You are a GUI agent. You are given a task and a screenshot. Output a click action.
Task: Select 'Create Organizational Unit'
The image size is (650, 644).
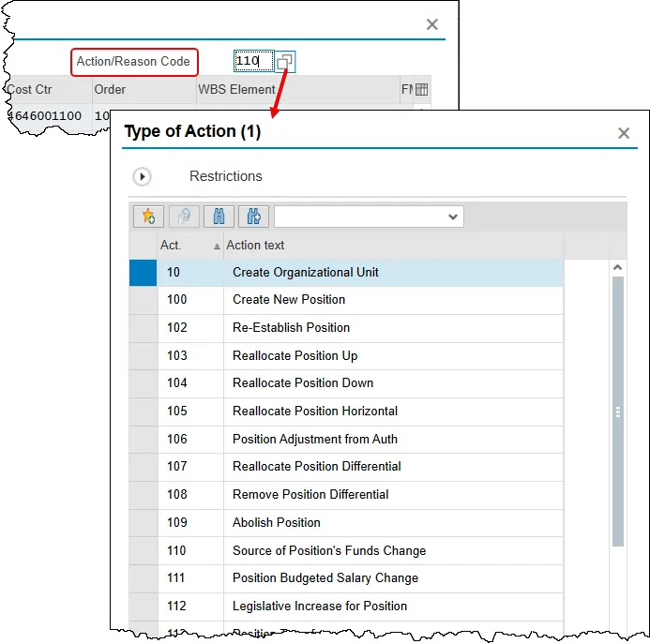click(306, 273)
